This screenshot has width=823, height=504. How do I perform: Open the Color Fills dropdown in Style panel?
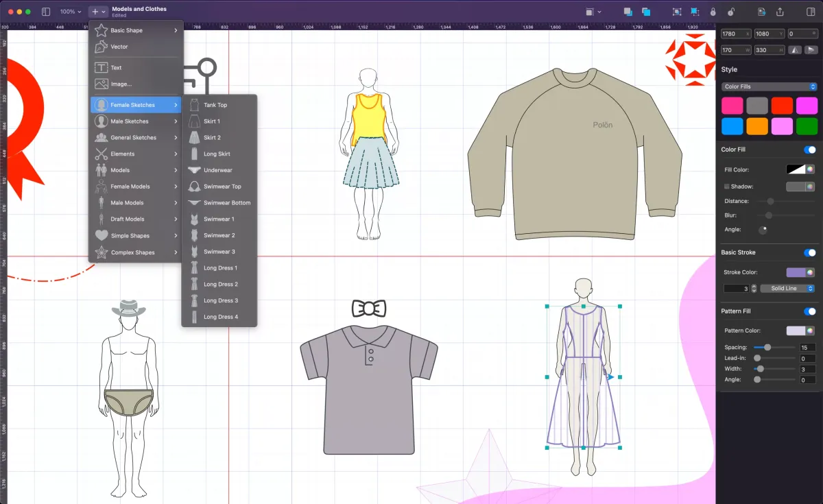[768, 86]
